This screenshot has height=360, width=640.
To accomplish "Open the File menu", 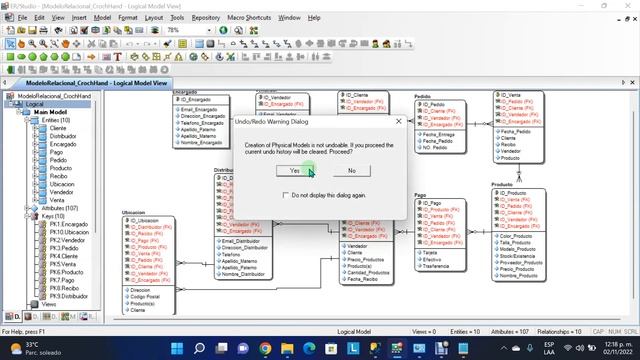I will pos(22,18).
